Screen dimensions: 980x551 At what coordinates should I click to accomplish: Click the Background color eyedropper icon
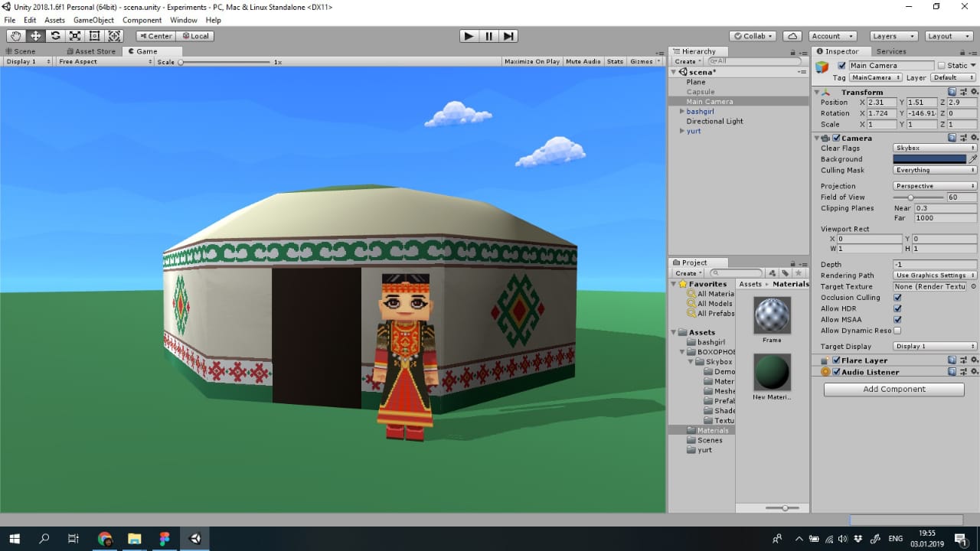click(973, 159)
